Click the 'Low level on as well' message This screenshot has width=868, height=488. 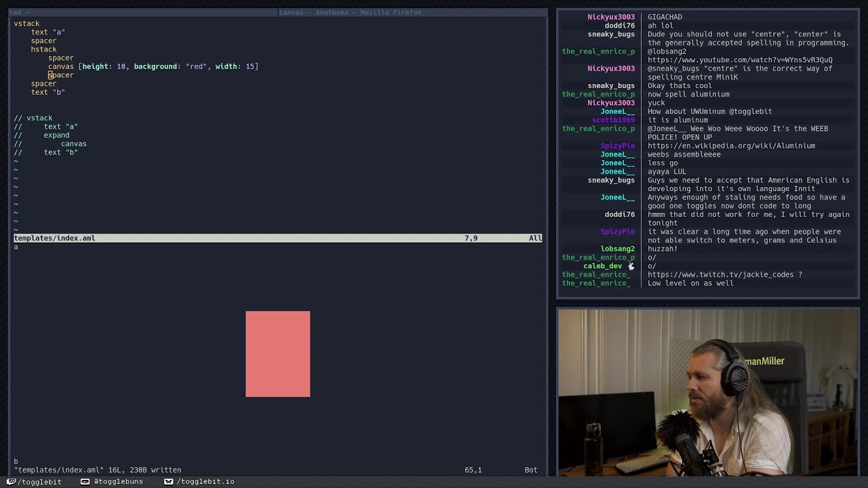pos(690,283)
